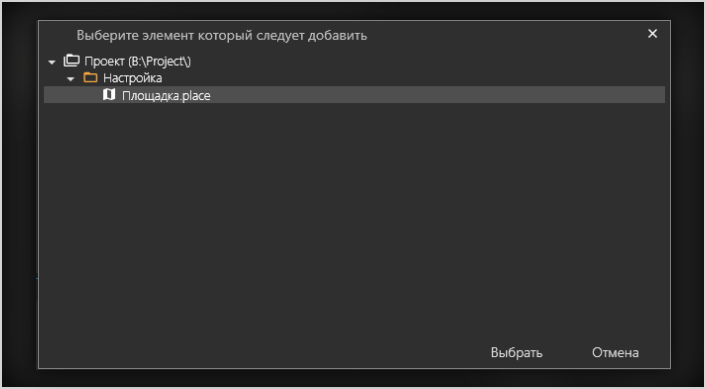
Task: Select the Площадка.place file label
Action: coord(166,95)
